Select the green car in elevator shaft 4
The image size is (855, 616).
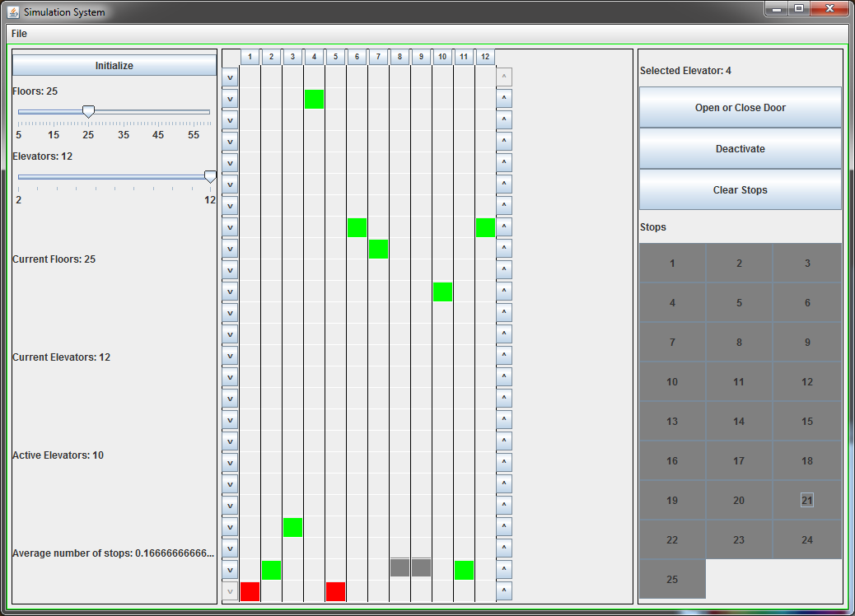click(314, 99)
